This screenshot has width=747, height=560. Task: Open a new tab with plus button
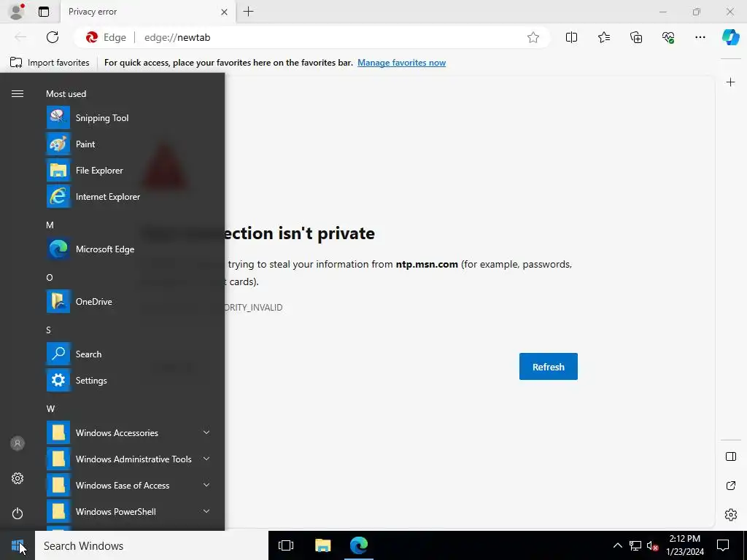[x=248, y=12]
